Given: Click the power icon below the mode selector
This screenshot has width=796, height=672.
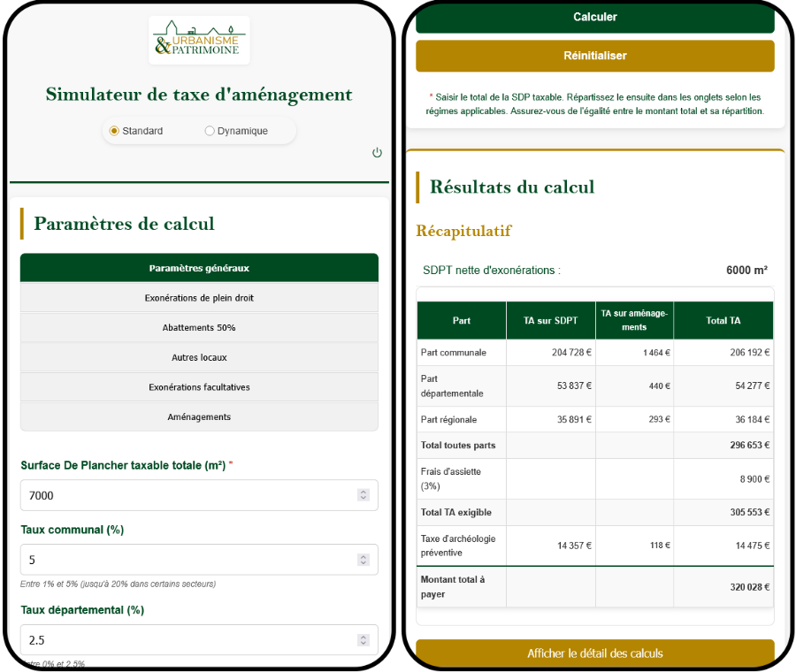Looking at the screenshot, I should (377, 153).
